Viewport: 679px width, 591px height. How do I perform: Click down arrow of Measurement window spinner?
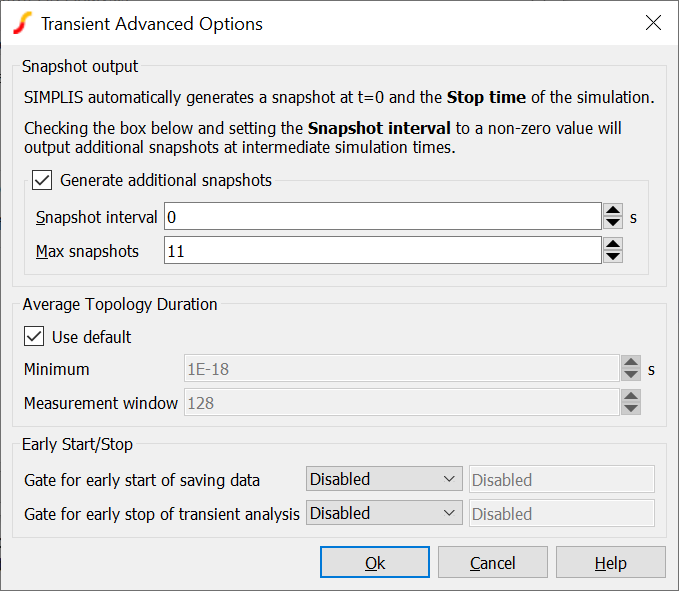(x=630, y=409)
